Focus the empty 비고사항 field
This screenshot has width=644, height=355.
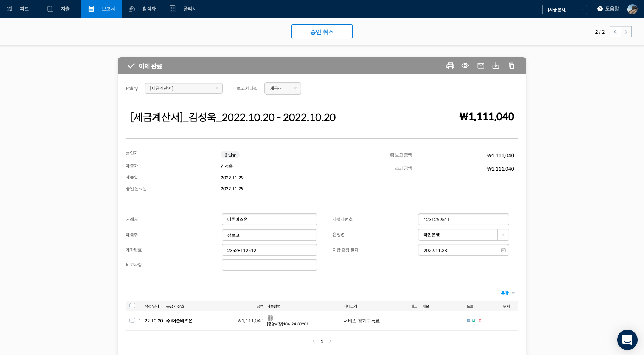(269, 265)
